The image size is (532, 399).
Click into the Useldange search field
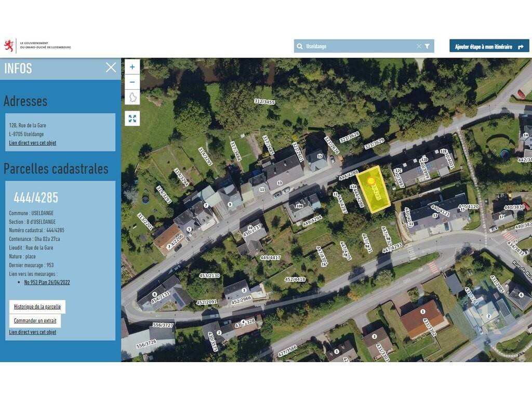coord(358,46)
